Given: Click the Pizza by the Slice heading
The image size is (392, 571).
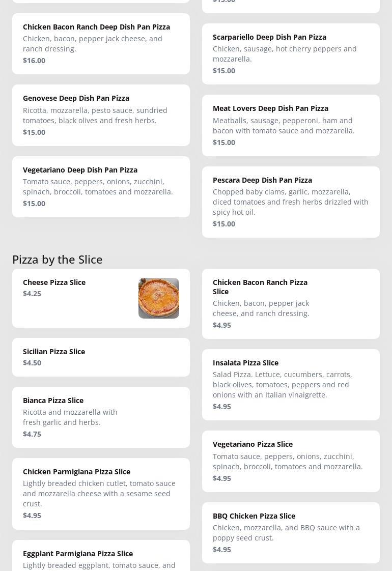Looking at the screenshot, I should pyautogui.click(x=58, y=260).
